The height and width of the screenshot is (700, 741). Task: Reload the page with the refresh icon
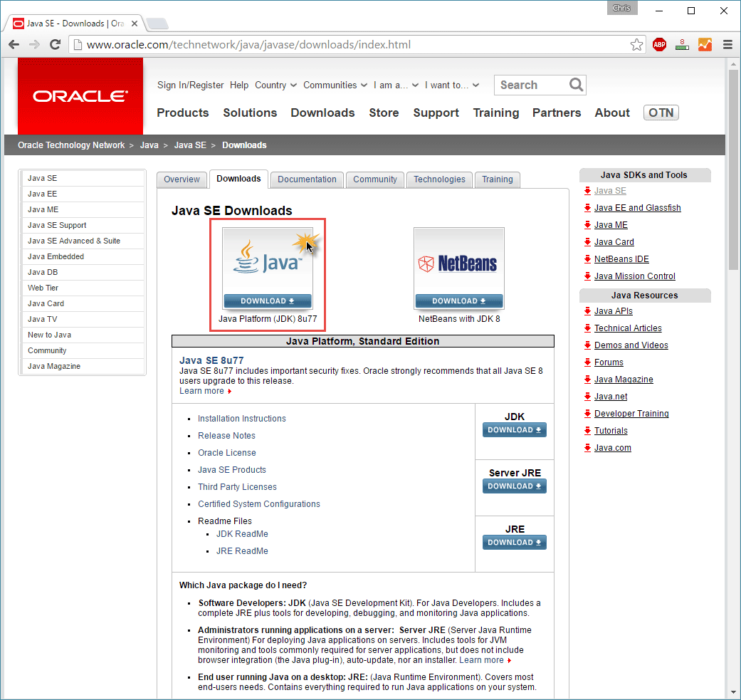[56, 44]
